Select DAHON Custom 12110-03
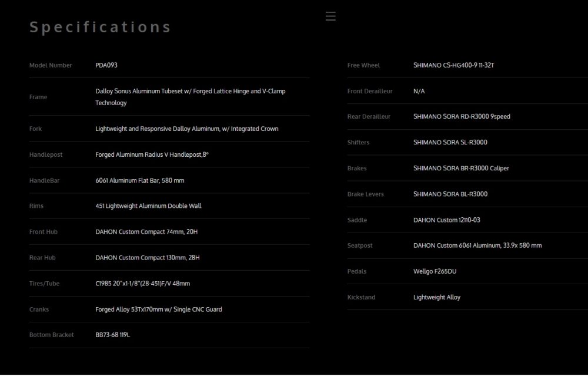Viewport: 588px width, 377px height. 447,220
